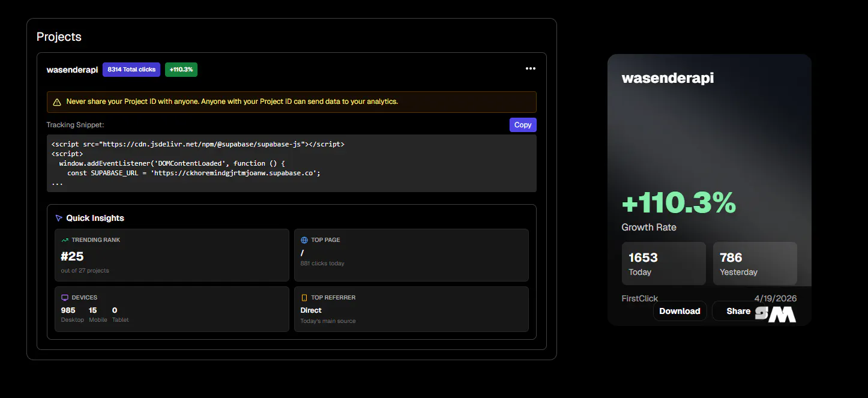Screen dimensions: 868x398
Task: Download the wasenderapi growth card
Action: point(680,311)
